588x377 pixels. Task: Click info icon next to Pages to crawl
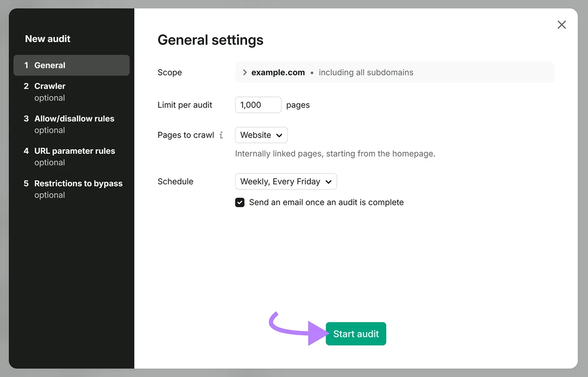point(221,135)
